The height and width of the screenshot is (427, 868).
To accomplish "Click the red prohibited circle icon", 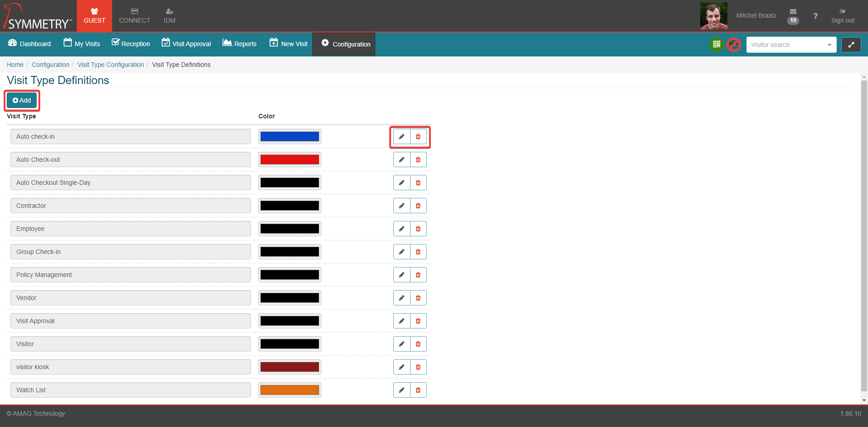I will [x=733, y=44].
